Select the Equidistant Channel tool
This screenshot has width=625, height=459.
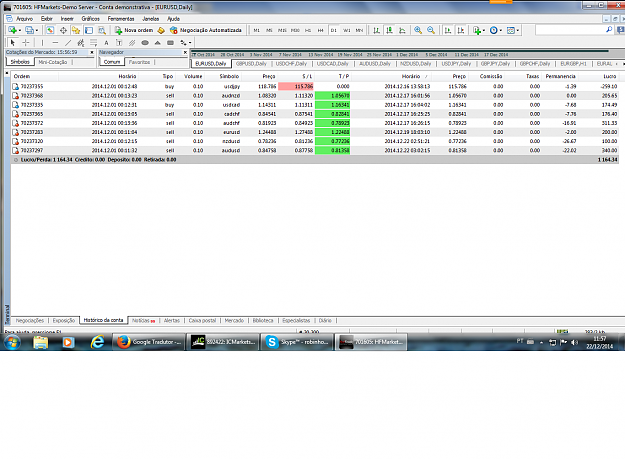81,43
